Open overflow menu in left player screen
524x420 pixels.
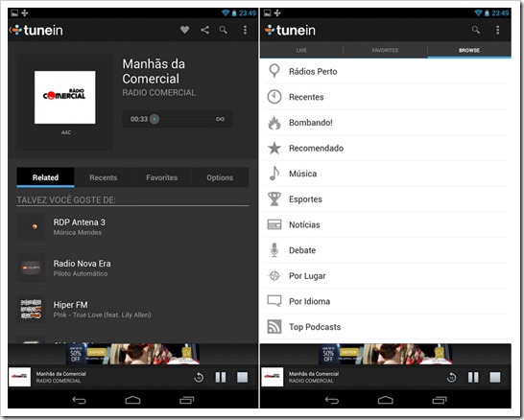245,30
